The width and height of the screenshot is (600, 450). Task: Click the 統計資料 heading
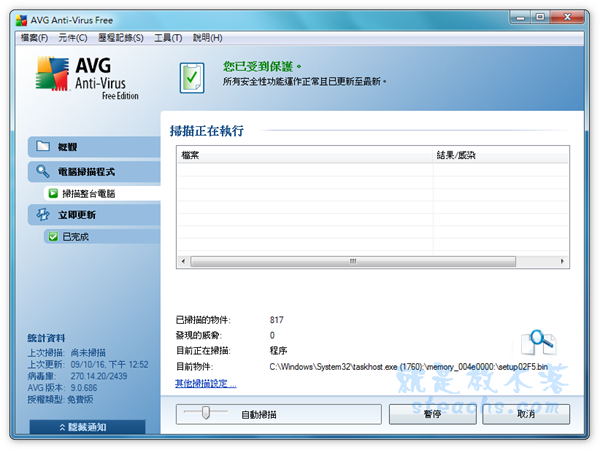point(46,338)
